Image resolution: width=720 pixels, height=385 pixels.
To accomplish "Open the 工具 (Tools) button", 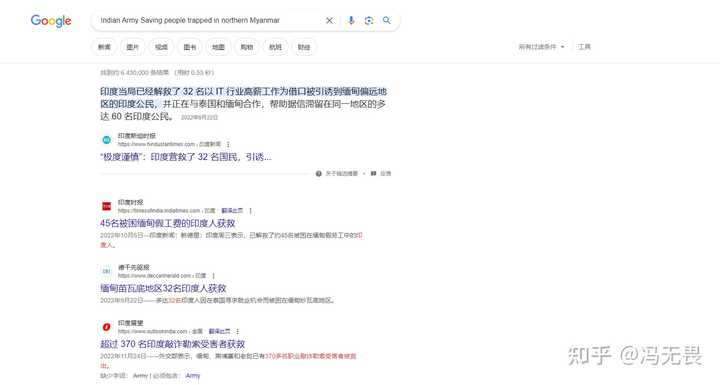I will [584, 47].
